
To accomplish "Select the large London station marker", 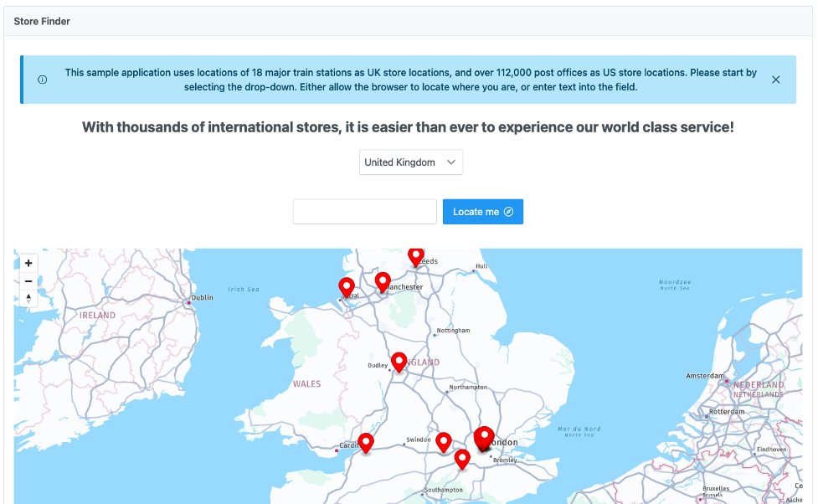I will [484, 436].
